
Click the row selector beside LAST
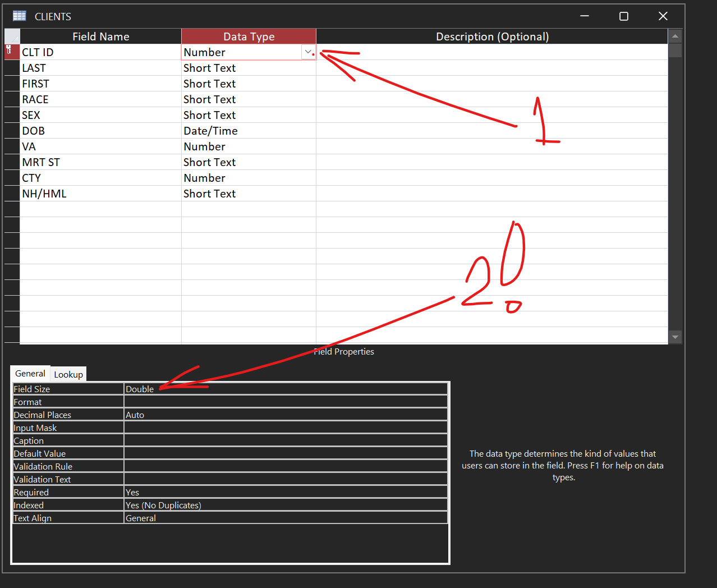pos(12,68)
